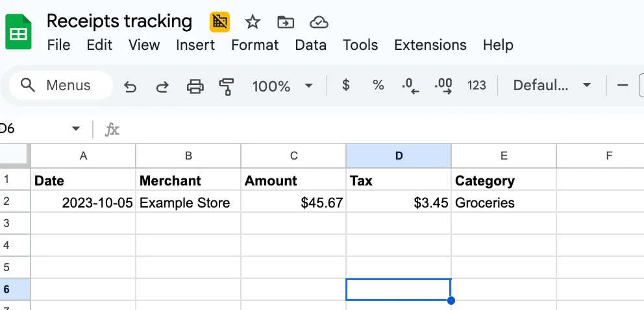Format as percent
Screen dimensions: 644x310
tap(378, 86)
